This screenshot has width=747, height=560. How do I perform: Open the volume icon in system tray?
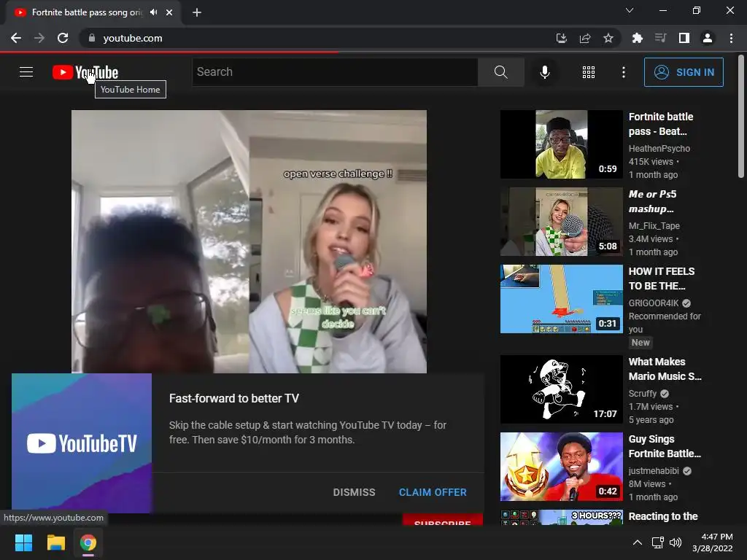[676, 542]
